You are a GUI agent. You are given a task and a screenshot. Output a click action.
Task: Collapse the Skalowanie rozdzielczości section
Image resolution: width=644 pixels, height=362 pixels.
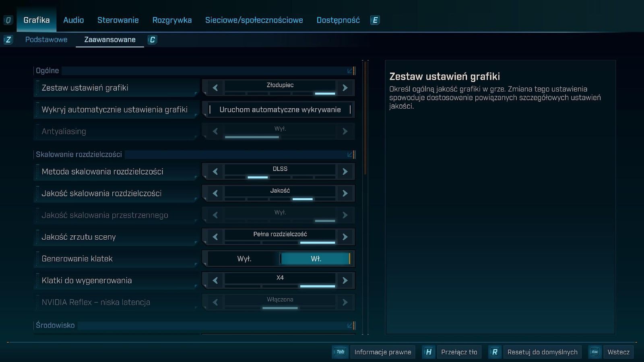(x=350, y=154)
